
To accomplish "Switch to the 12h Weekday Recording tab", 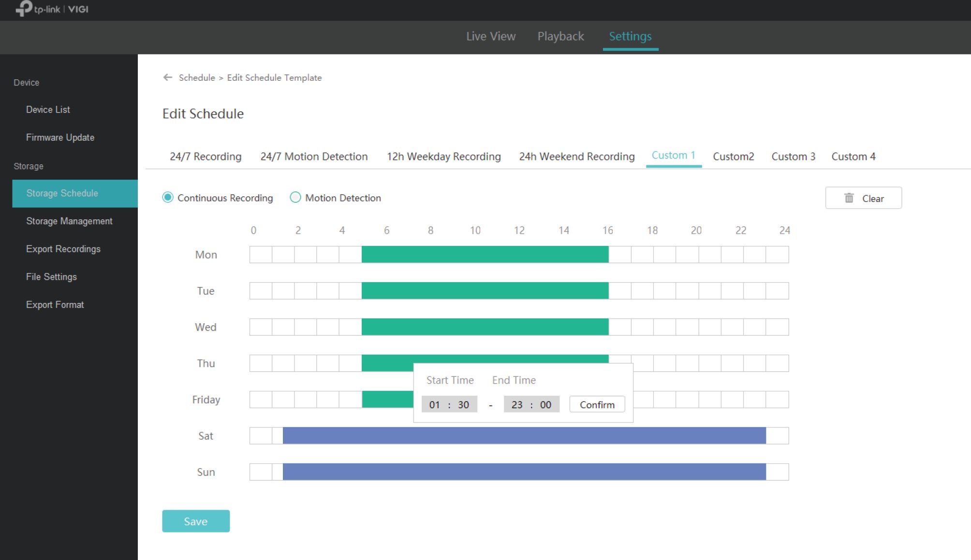I will click(x=443, y=157).
